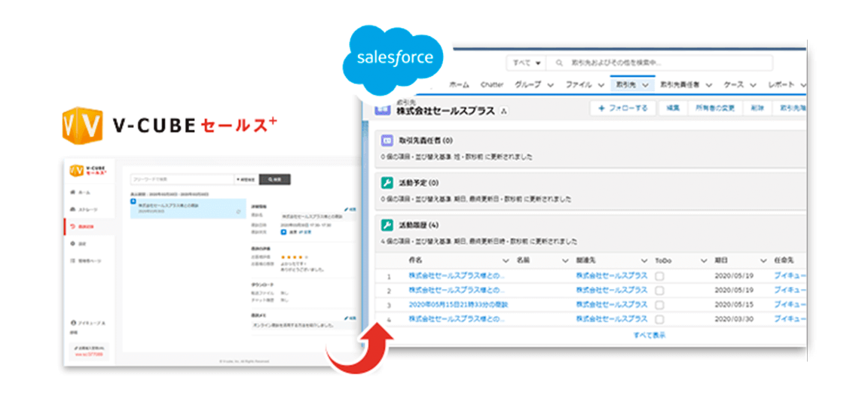Open the assignee link in row 1
This screenshot has width=868, height=411.
790,276
